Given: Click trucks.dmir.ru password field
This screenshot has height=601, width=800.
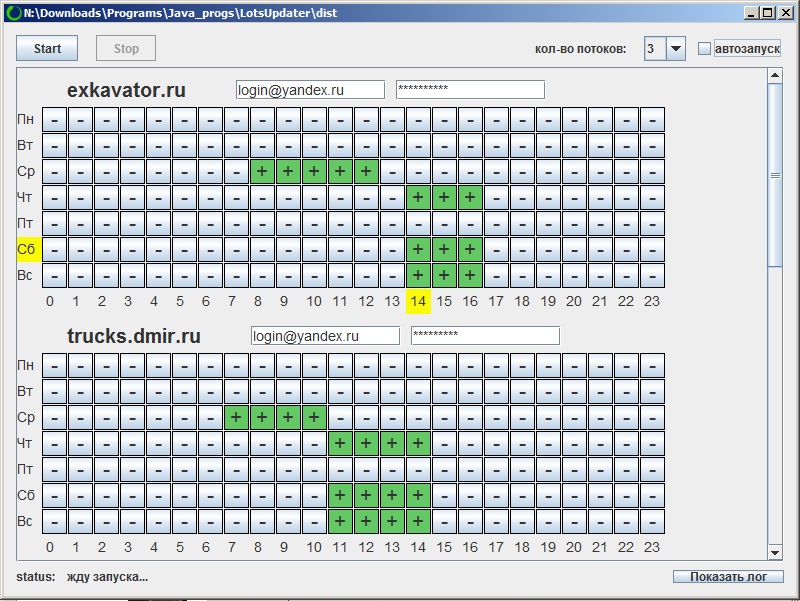Looking at the screenshot, I should coord(485,336).
